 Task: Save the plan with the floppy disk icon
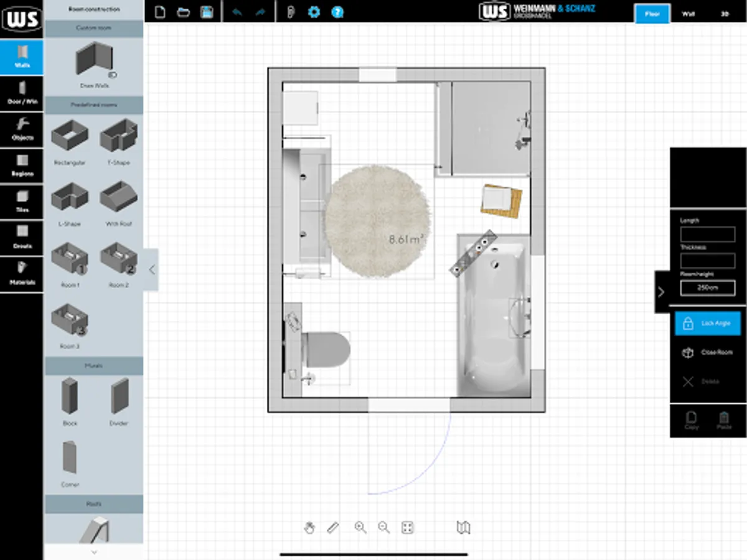coord(207,12)
